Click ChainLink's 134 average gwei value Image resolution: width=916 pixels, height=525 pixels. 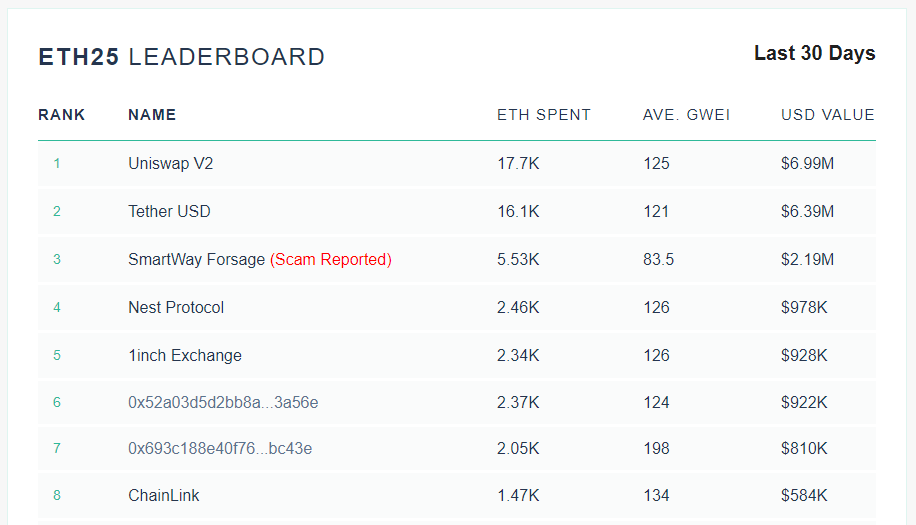pos(656,495)
